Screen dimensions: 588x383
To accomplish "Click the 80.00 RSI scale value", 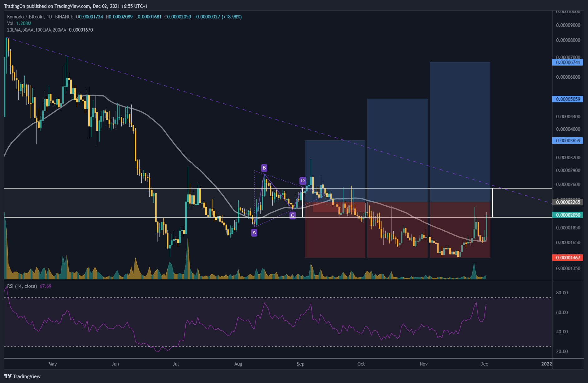I will (562, 293).
